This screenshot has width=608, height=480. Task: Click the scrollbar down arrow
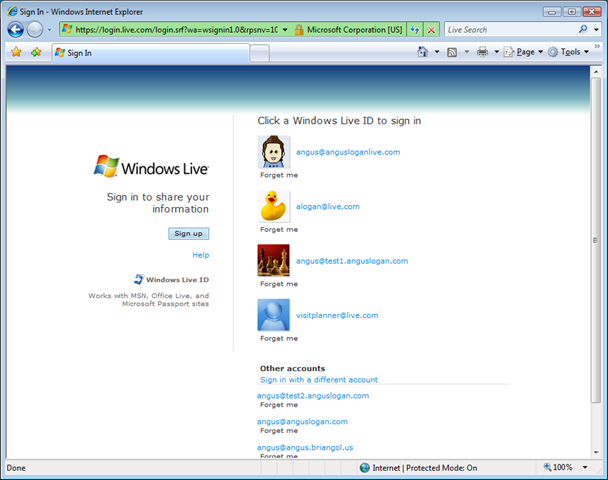tap(596, 452)
